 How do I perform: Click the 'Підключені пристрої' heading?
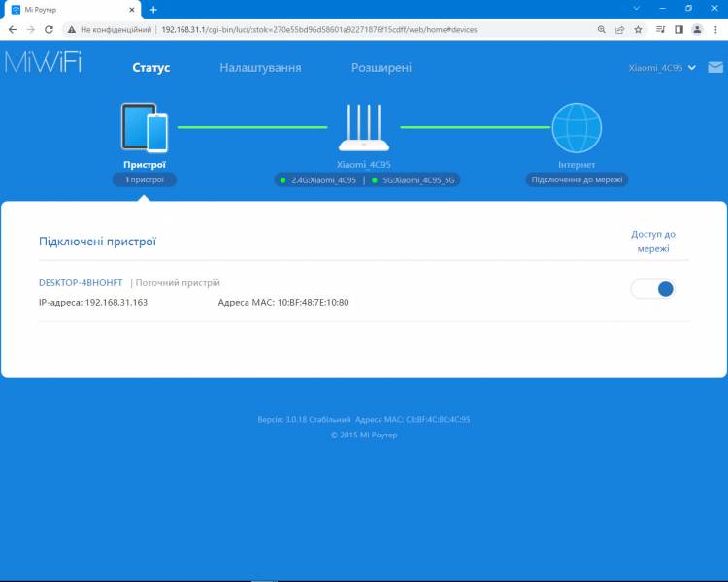tap(97, 242)
